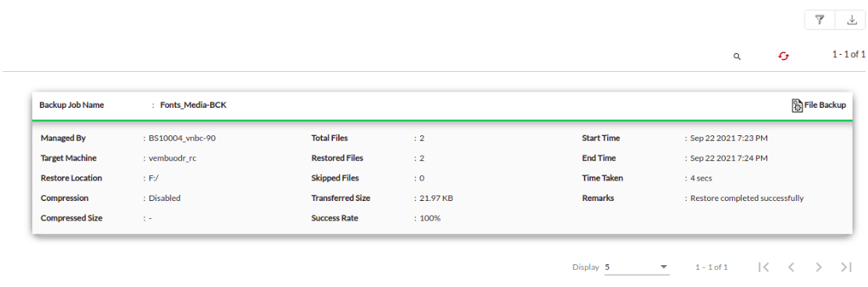Screen dimensions: 868x287
Task: Go to next page arrow
Action: point(819,267)
